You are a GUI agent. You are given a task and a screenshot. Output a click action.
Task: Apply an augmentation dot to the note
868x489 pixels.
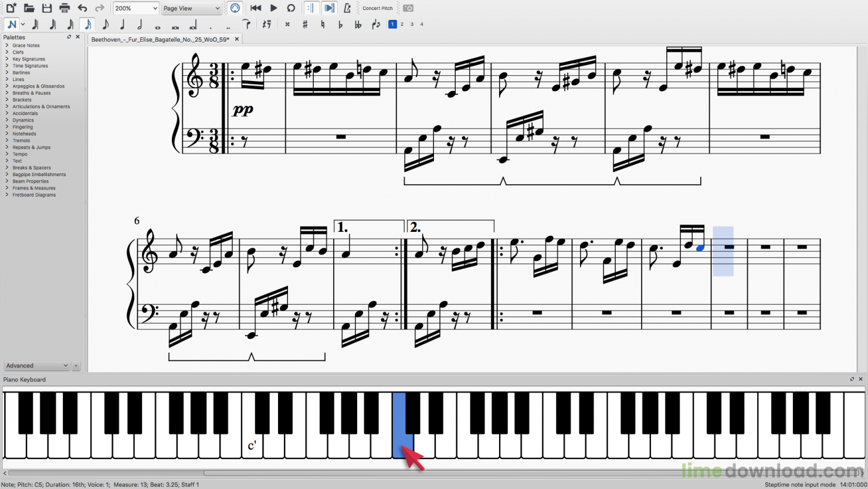[210, 25]
